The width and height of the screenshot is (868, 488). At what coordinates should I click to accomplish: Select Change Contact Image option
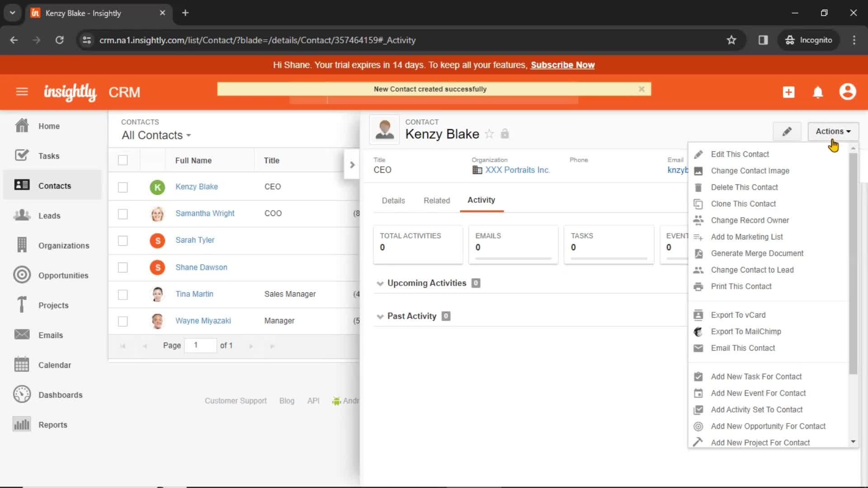750,170
